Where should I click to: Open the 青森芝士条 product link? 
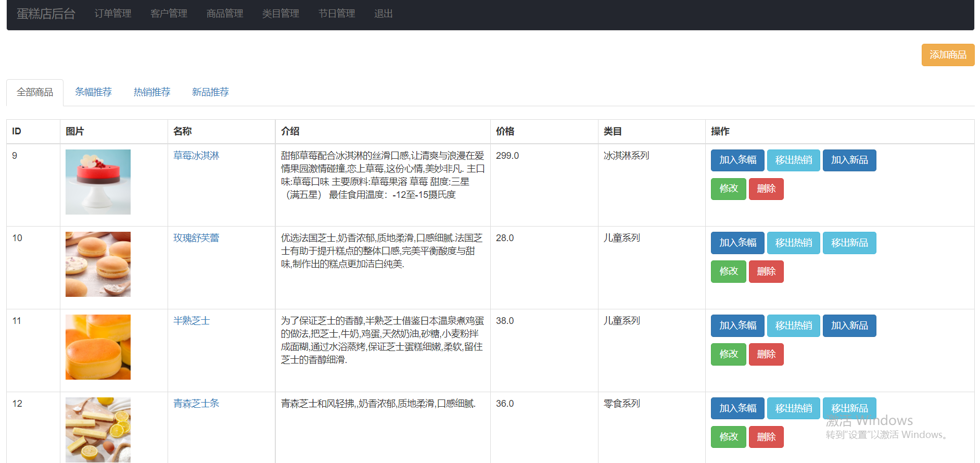pos(196,404)
